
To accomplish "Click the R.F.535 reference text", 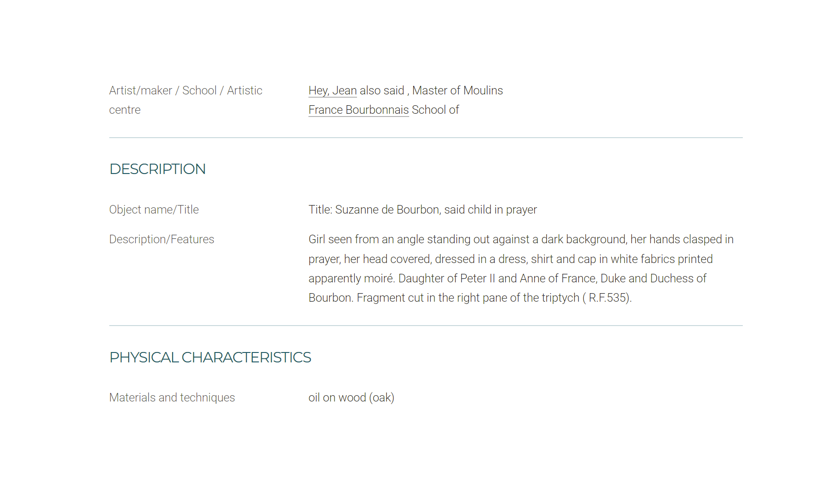I will pos(607,298).
